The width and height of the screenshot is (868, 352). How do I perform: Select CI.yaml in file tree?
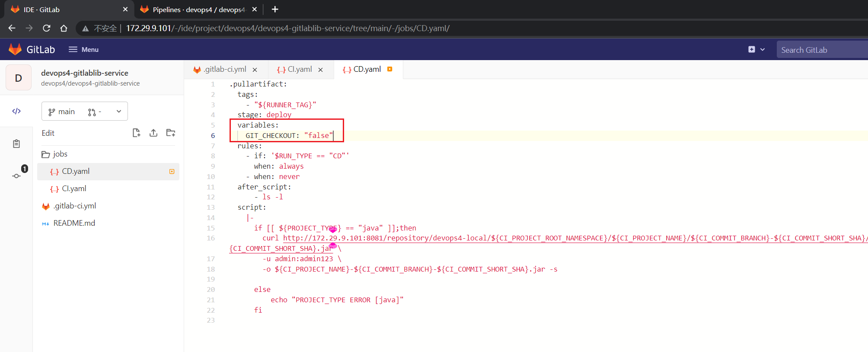tap(108, 189)
